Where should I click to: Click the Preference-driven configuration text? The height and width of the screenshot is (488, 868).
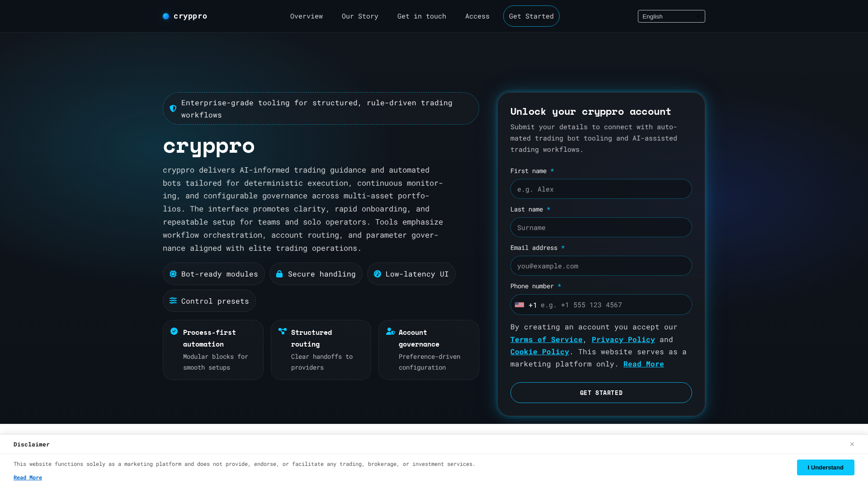[x=429, y=362]
